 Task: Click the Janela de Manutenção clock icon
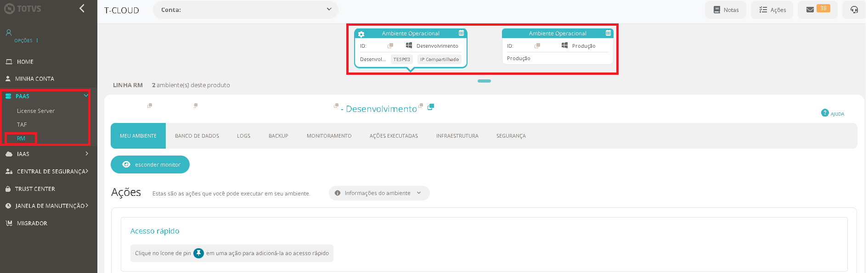click(8, 206)
